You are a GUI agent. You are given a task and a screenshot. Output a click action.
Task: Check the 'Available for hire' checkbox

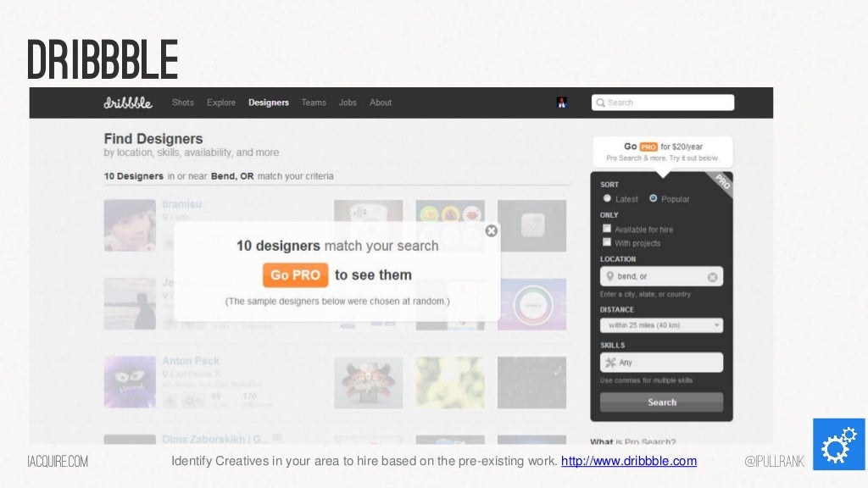tap(607, 229)
